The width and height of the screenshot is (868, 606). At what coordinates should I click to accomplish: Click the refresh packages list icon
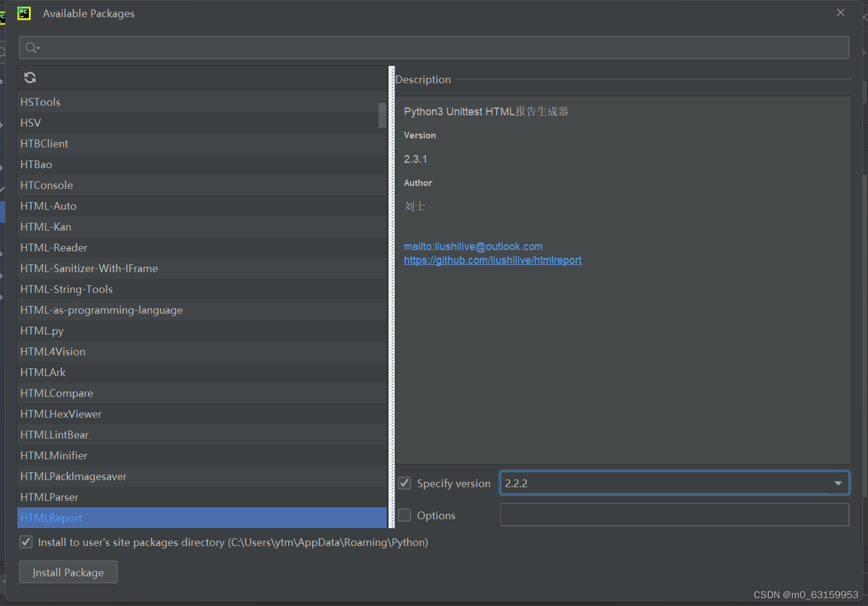(x=30, y=77)
